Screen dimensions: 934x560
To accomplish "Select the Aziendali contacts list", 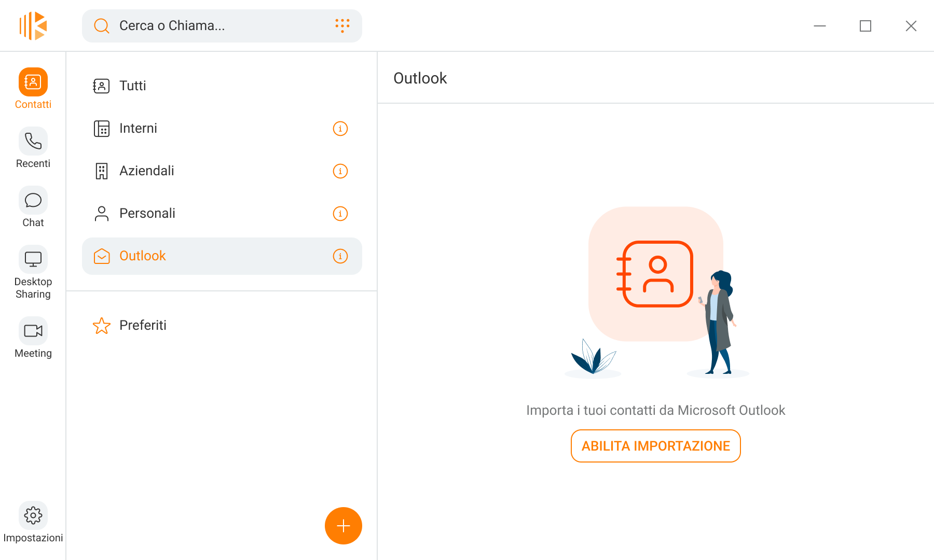I will click(222, 171).
